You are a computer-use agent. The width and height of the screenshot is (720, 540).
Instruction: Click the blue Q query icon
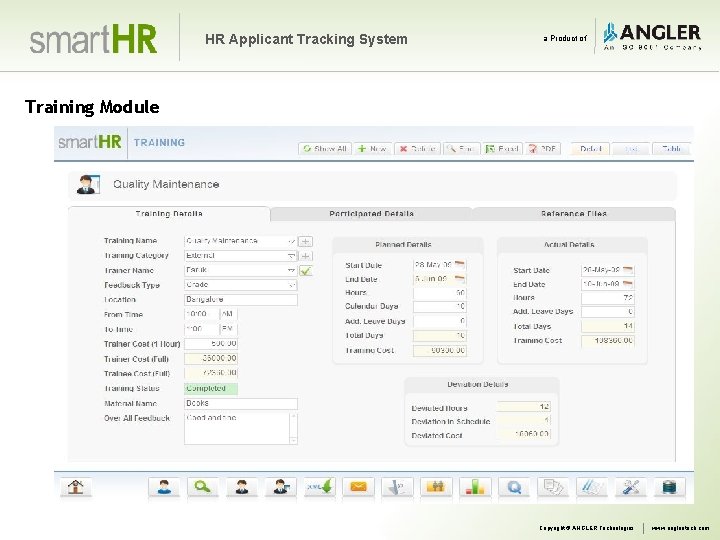click(x=514, y=487)
